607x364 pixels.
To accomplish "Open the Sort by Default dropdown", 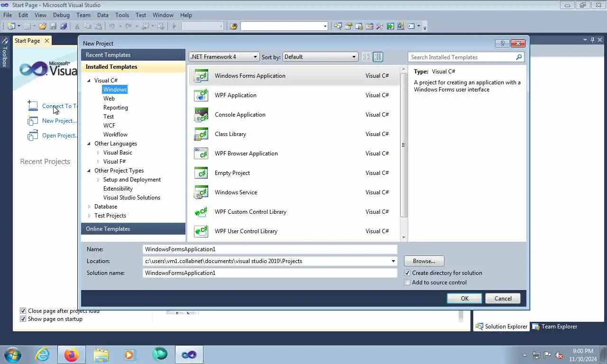I will click(320, 57).
